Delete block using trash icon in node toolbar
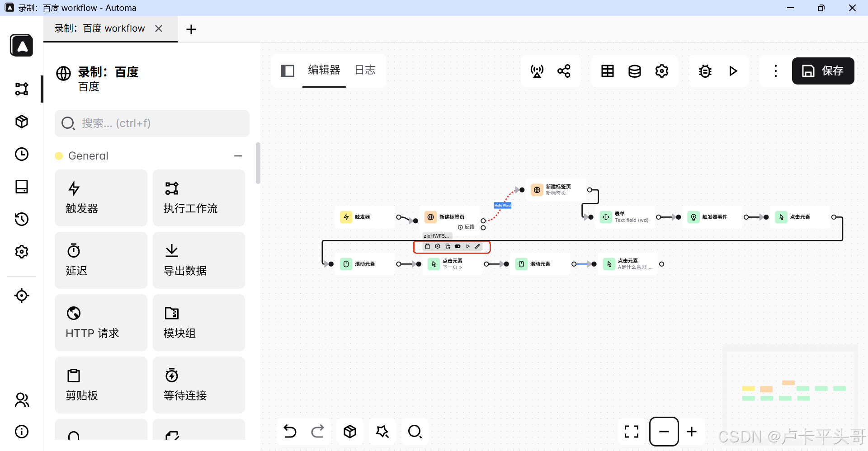The image size is (868, 451). pyautogui.click(x=427, y=246)
